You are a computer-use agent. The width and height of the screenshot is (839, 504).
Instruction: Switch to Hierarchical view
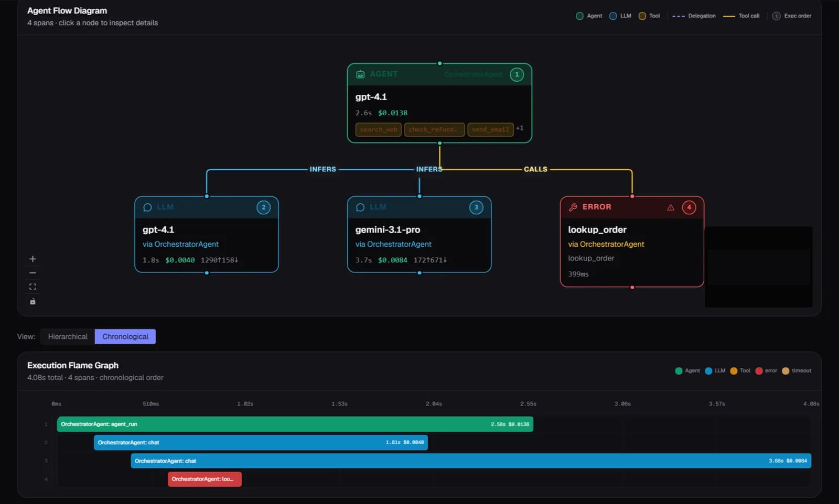(x=68, y=336)
